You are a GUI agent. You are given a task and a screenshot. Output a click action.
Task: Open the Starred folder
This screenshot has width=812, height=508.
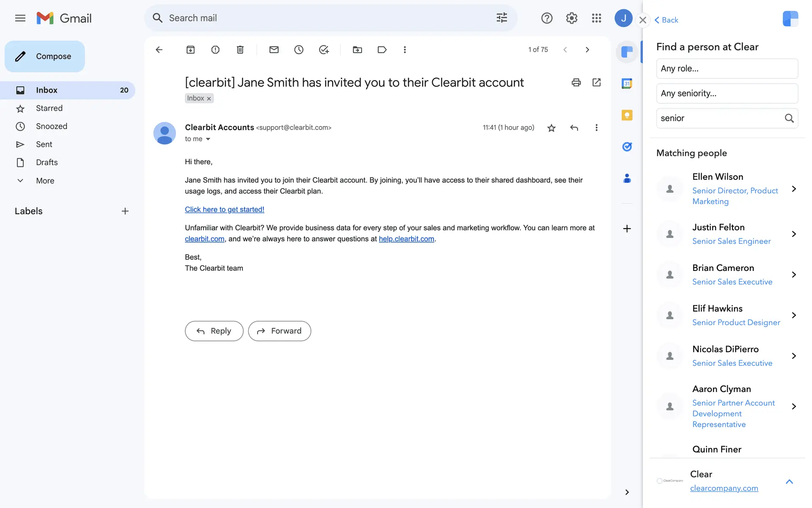[x=49, y=108]
